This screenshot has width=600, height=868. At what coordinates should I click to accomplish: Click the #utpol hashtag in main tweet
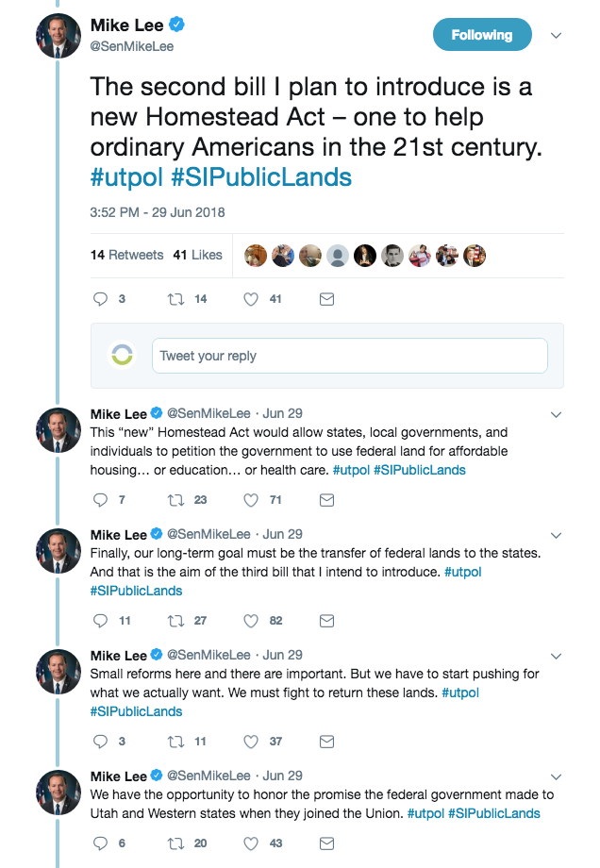[126, 177]
